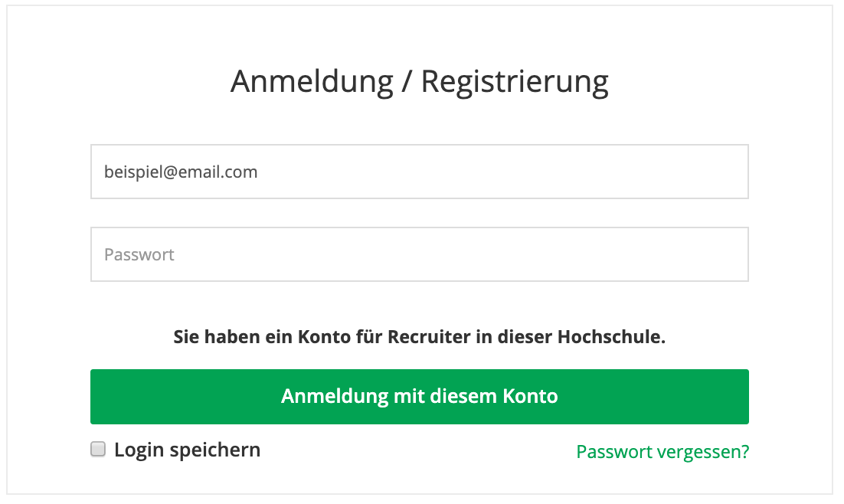This screenshot has height=504, width=844.
Task: Click the word Recruiter in the notice
Action: coord(429,337)
